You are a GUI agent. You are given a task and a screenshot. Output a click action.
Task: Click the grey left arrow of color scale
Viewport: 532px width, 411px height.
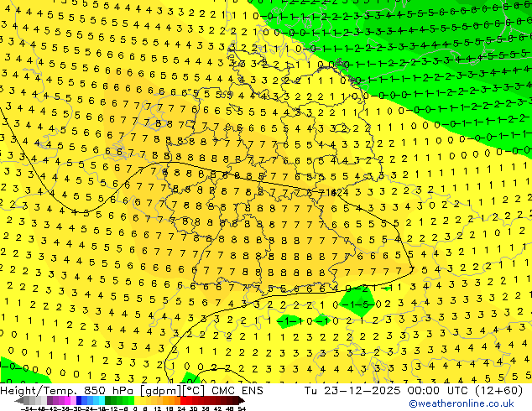coord(19,401)
